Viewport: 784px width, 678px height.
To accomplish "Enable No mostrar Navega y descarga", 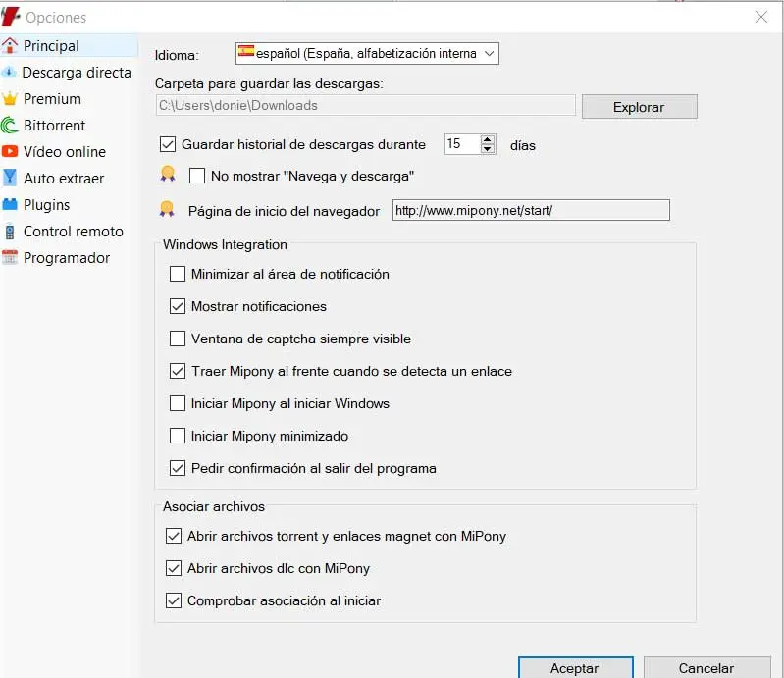I will pos(197,176).
